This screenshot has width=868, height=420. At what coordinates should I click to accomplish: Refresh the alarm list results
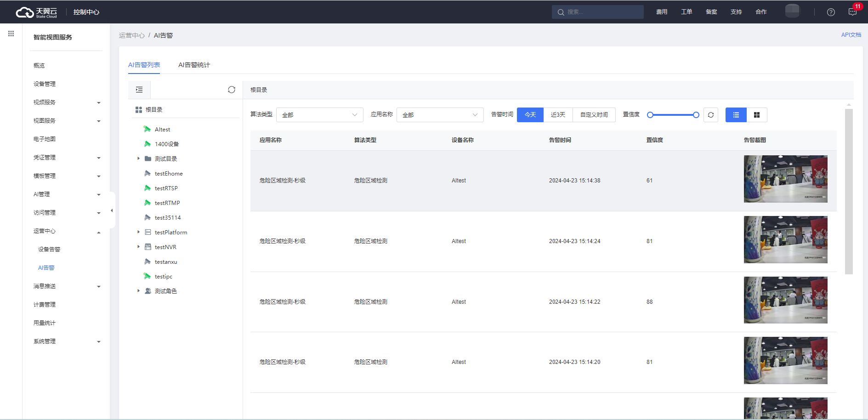[711, 115]
